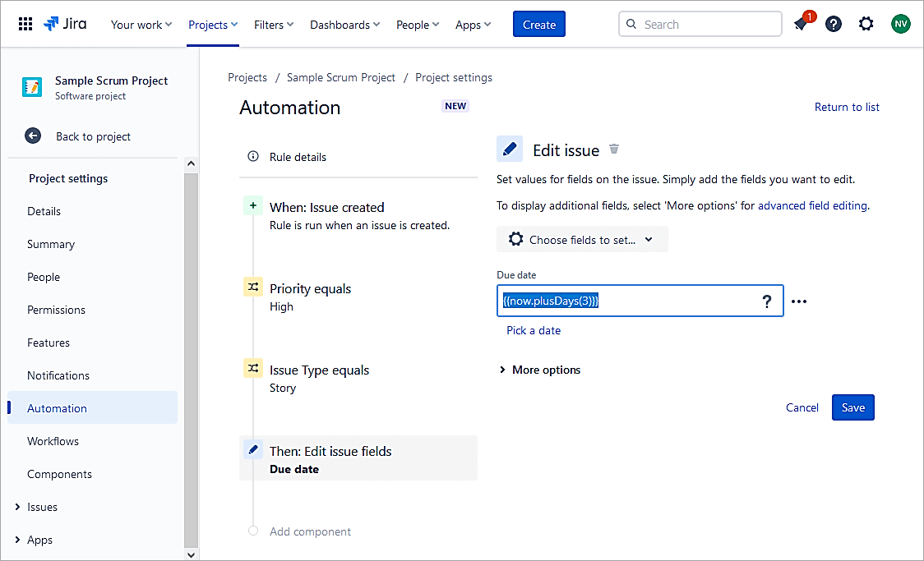Click the help icon inside Due date field
Screen dimensions: 924x561
click(x=767, y=301)
